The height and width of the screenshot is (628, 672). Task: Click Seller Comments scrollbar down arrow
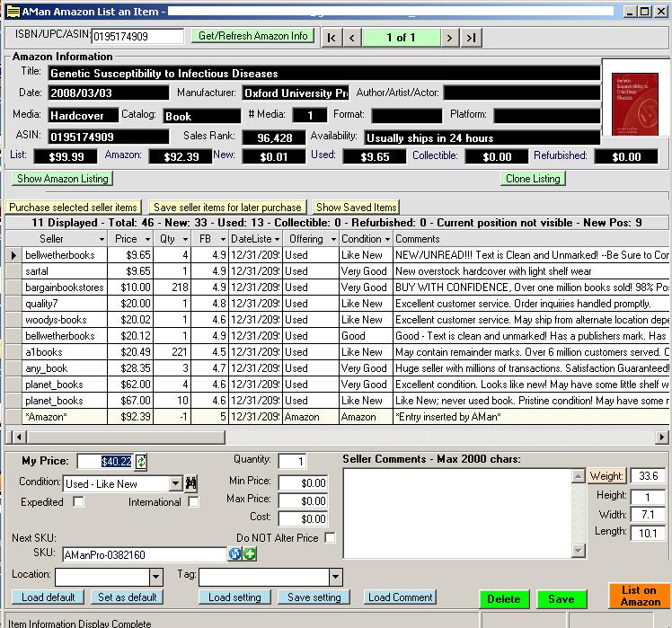[579, 551]
